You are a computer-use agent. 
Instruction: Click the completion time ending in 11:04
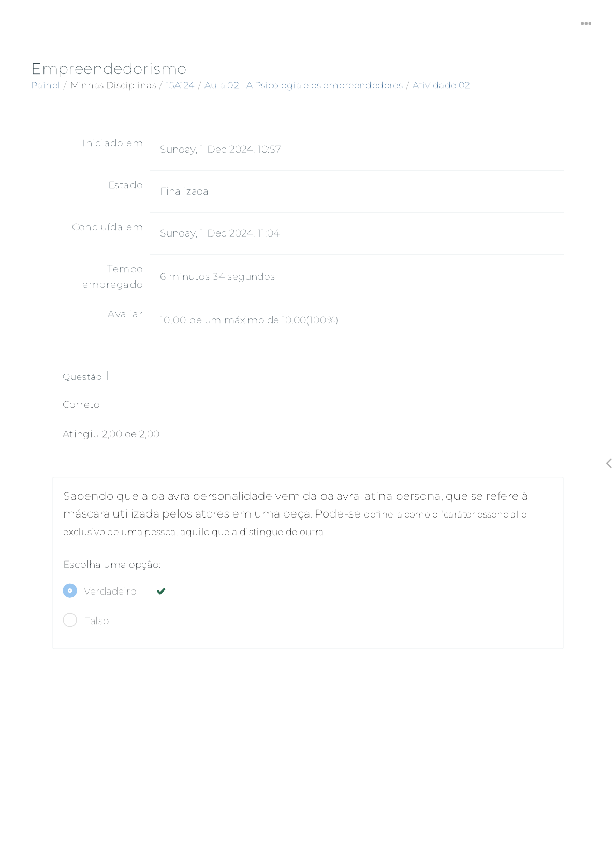coord(219,233)
